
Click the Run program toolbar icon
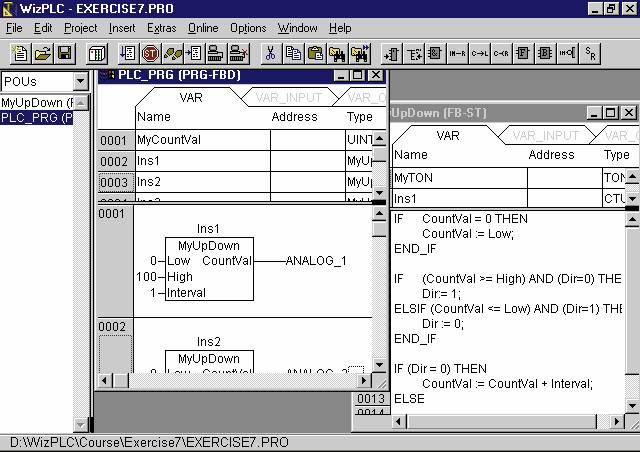point(128,53)
